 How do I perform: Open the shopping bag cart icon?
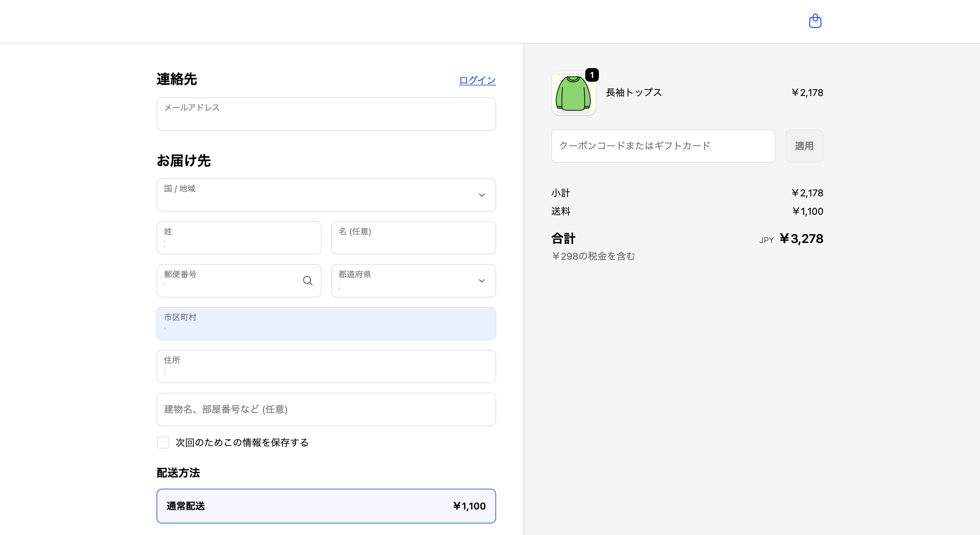[815, 21]
